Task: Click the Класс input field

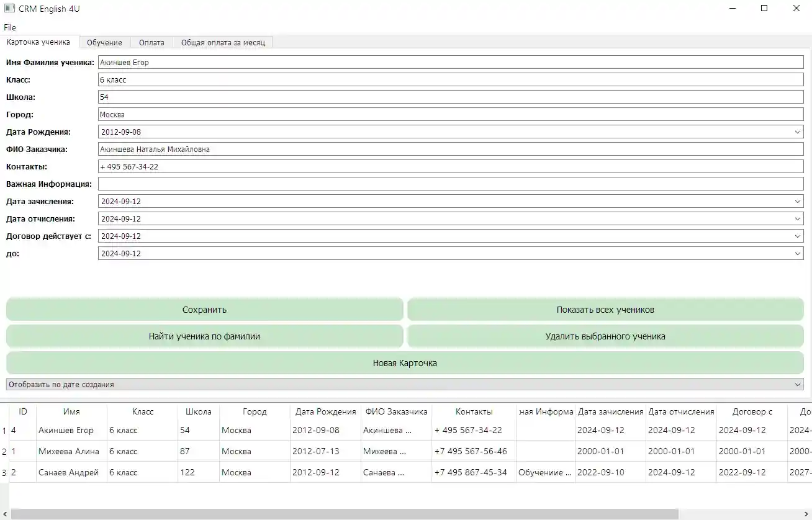Action: (451, 79)
